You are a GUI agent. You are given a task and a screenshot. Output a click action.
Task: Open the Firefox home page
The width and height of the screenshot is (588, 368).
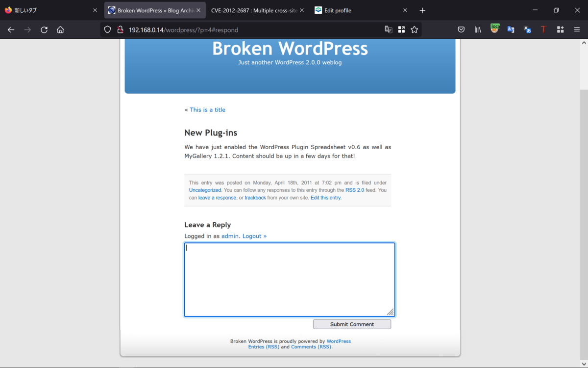point(60,30)
